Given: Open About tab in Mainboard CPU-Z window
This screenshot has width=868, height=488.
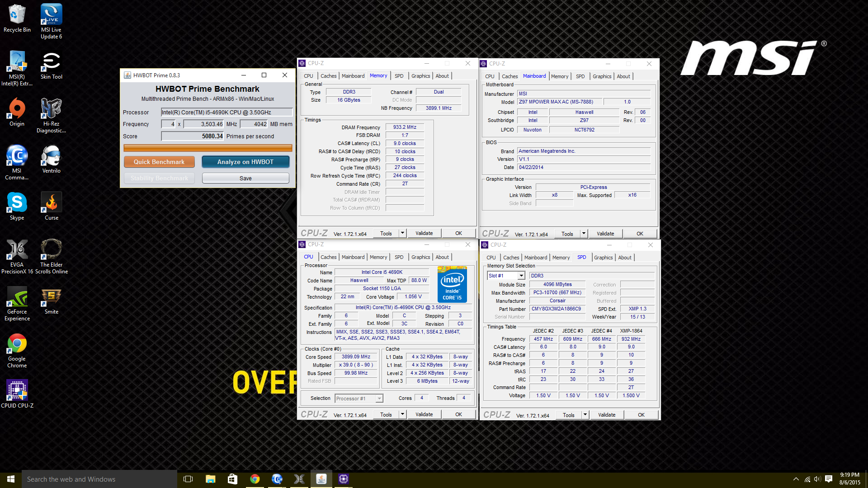Looking at the screenshot, I should pyautogui.click(x=623, y=76).
